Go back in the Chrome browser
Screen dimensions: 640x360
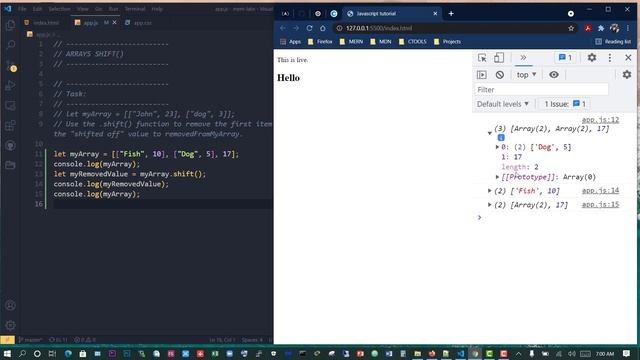282,28
